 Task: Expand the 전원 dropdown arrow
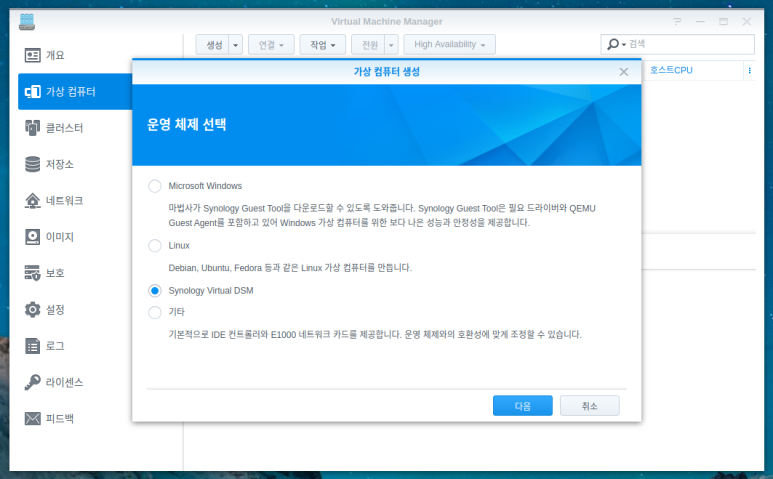click(x=391, y=45)
